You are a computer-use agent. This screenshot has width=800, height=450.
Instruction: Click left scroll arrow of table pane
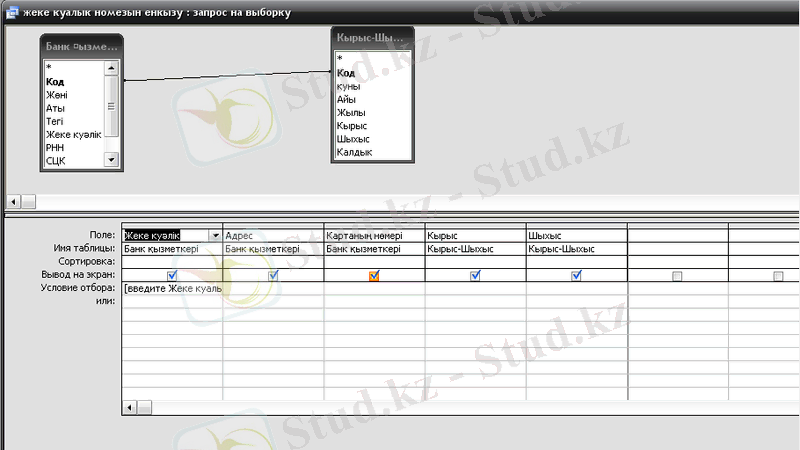tap(13, 202)
